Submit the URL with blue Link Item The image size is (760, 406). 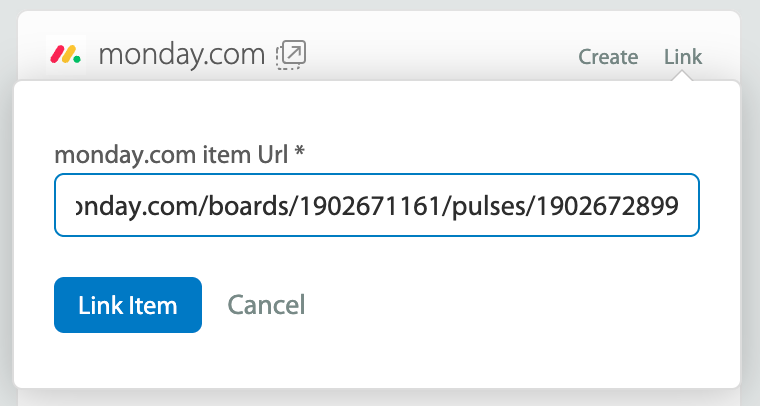(x=128, y=305)
